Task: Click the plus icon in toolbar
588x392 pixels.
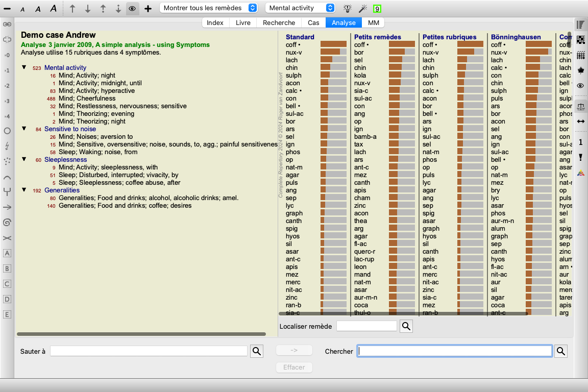Action: (x=148, y=8)
